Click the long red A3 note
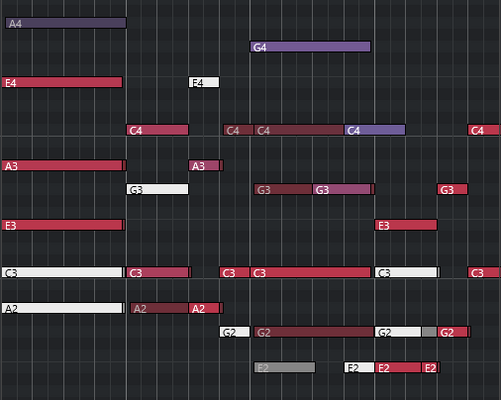The width and height of the screenshot is (501, 400). [x=62, y=165]
